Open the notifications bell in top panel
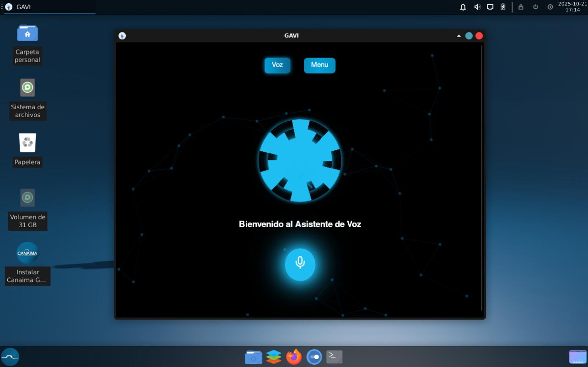The height and width of the screenshot is (367, 588). pyautogui.click(x=463, y=7)
